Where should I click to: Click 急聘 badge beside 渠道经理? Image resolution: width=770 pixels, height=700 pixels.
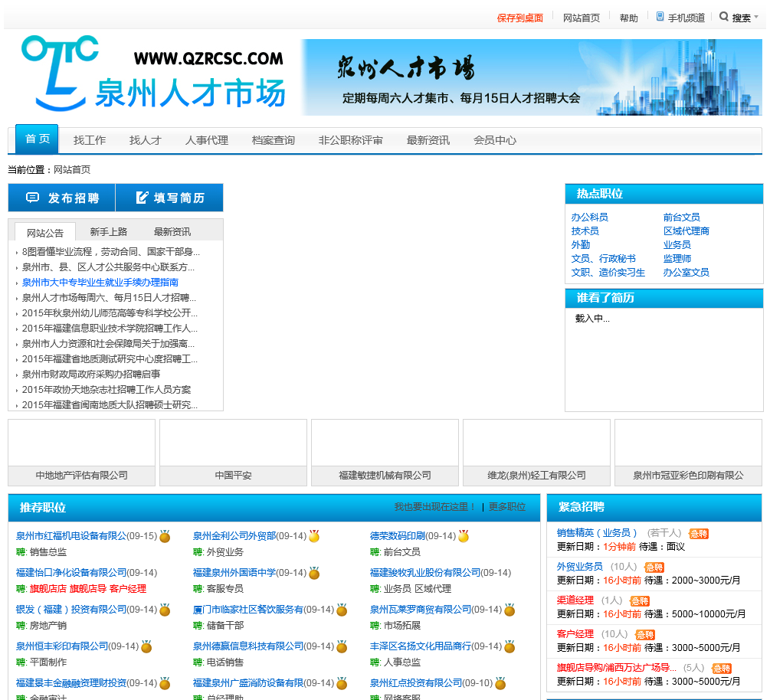pyautogui.click(x=640, y=601)
